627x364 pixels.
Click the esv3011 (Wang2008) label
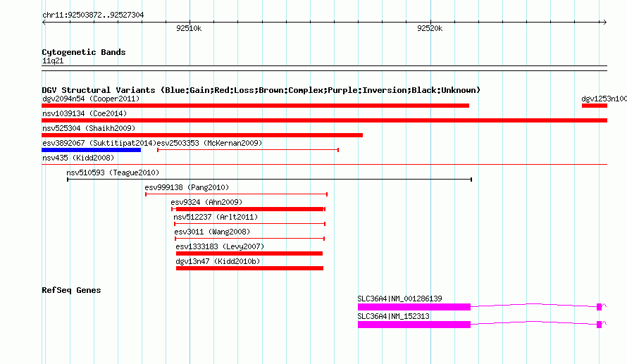(x=212, y=232)
